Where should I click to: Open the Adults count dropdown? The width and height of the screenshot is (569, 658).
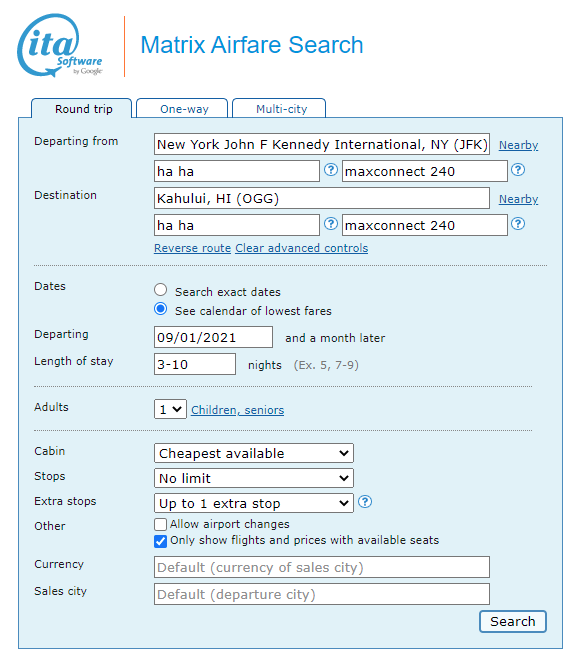[x=170, y=409]
